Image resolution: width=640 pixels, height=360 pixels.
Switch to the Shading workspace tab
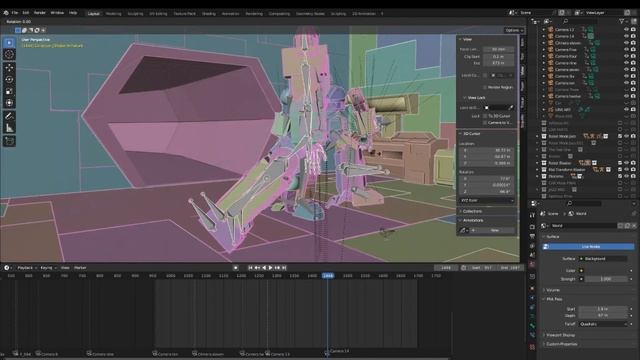coord(209,14)
